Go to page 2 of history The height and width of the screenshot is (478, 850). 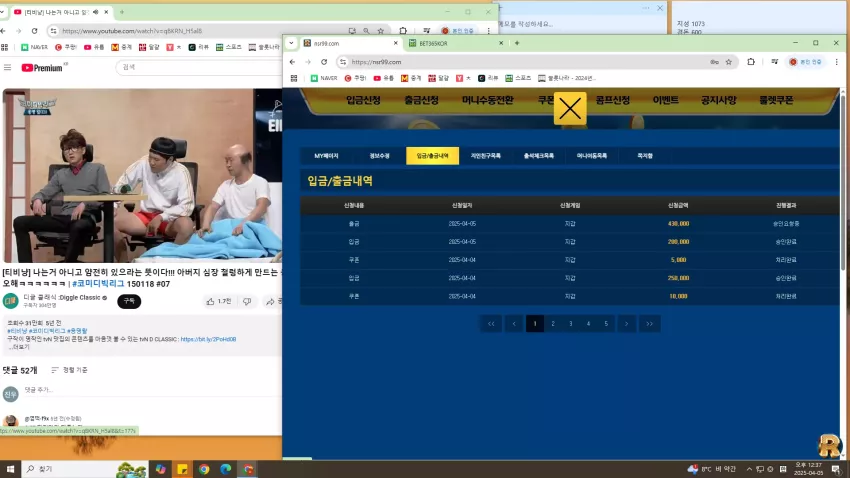pyautogui.click(x=553, y=324)
